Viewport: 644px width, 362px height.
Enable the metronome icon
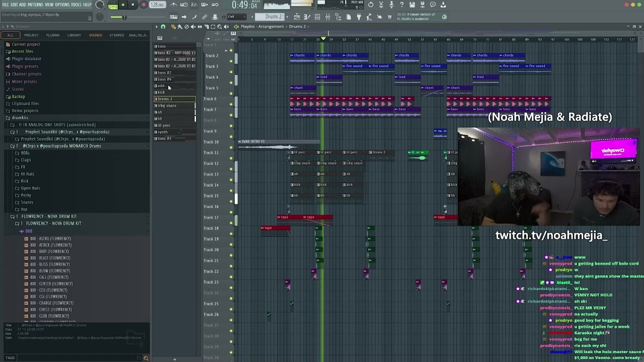pyautogui.click(x=174, y=5)
